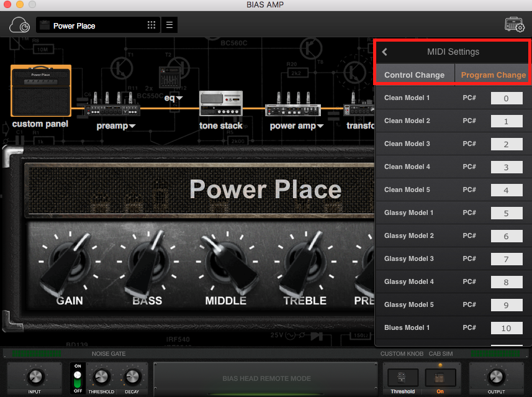532x397 pixels.
Task: Expand the preamp dropdown arrow
Action: (x=132, y=126)
